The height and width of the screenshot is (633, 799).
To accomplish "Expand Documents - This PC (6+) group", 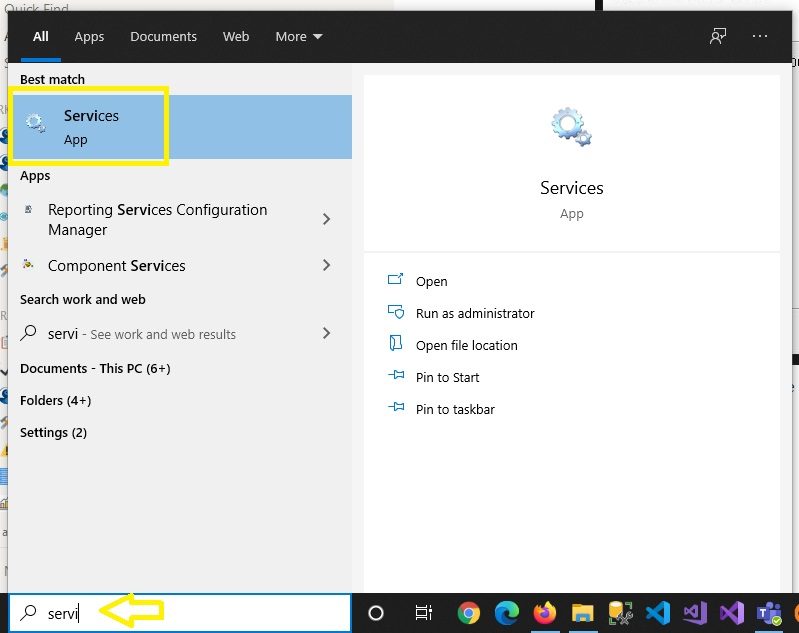I will pyautogui.click(x=95, y=368).
